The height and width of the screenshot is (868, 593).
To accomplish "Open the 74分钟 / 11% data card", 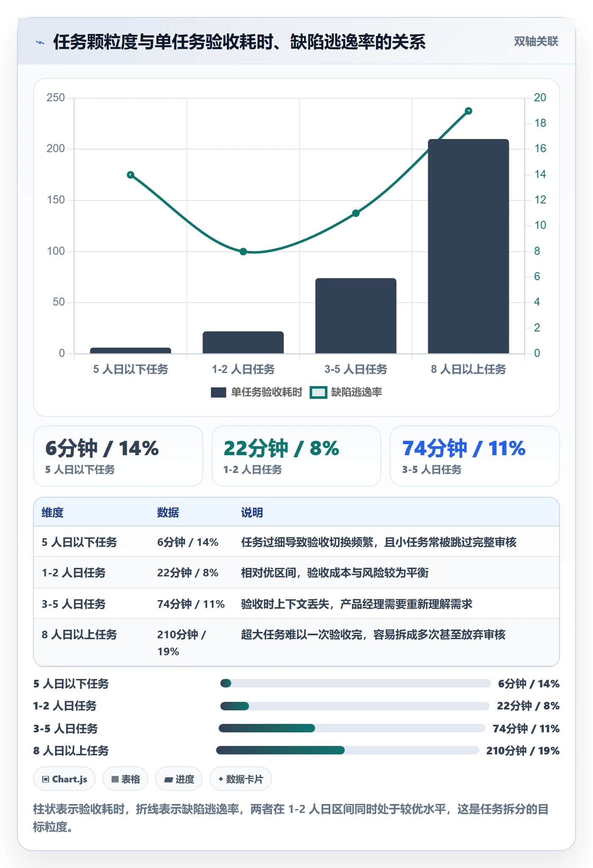I will (475, 456).
